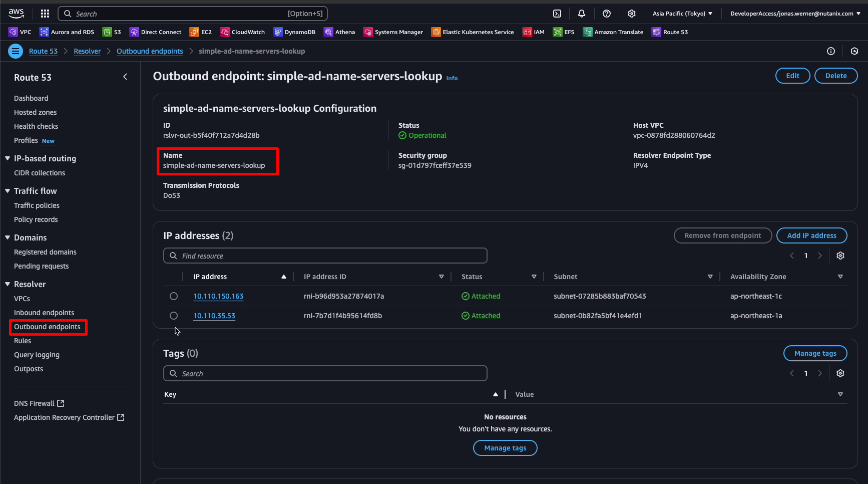Sort by IP address ID column
The width and height of the screenshot is (868, 484).
441,277
